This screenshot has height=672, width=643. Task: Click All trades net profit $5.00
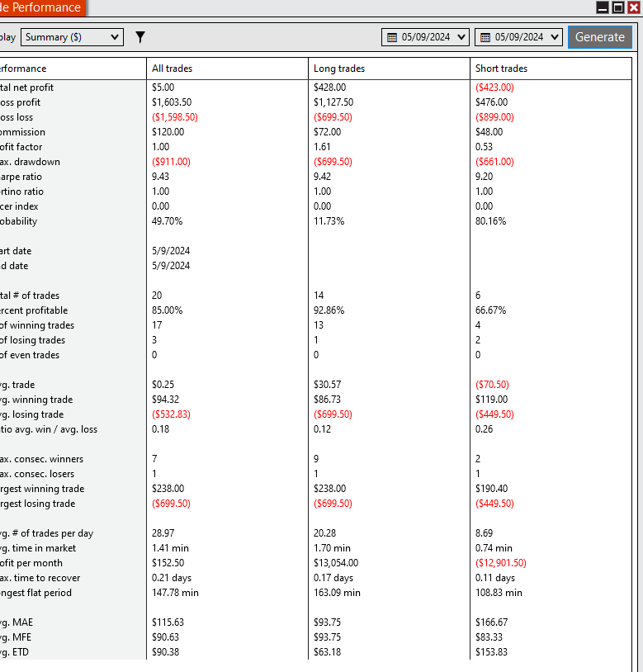click(163, 88)
